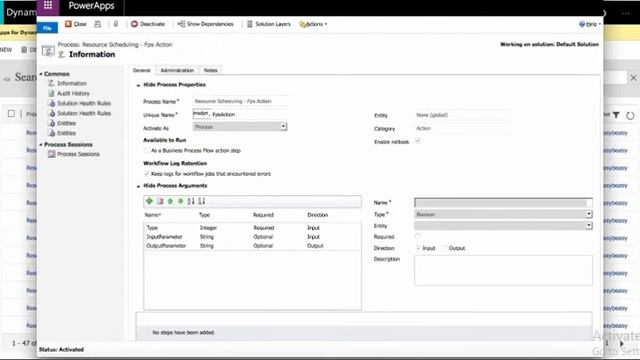640x360 pixels.
Task: Toggle the Enable rollback checkbox
Action: 418,141
